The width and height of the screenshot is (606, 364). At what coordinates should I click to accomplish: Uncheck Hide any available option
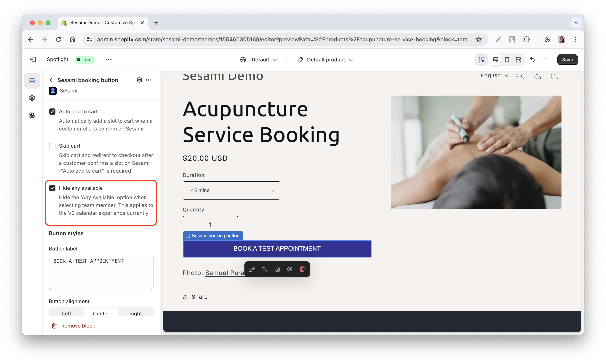(52, 188)
